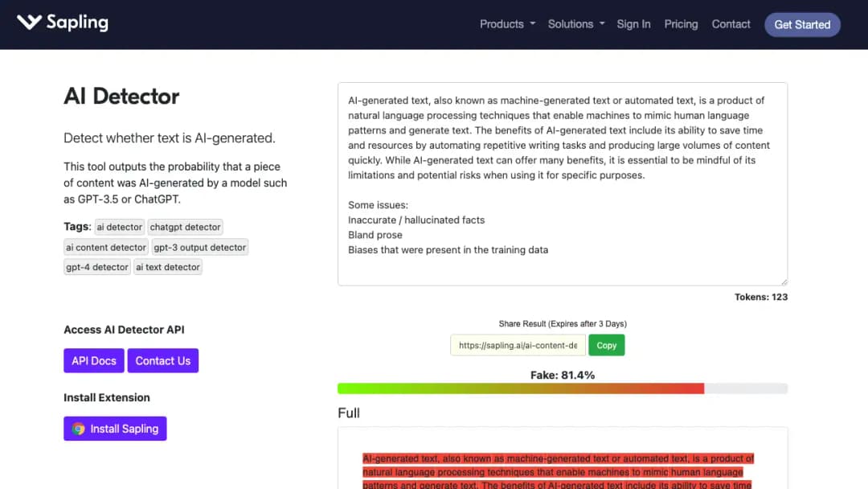Click the Chrome icon on Install Sapling button
This screenshot has height=489, width=868.
pyautogui.click(x=79, y=429)
